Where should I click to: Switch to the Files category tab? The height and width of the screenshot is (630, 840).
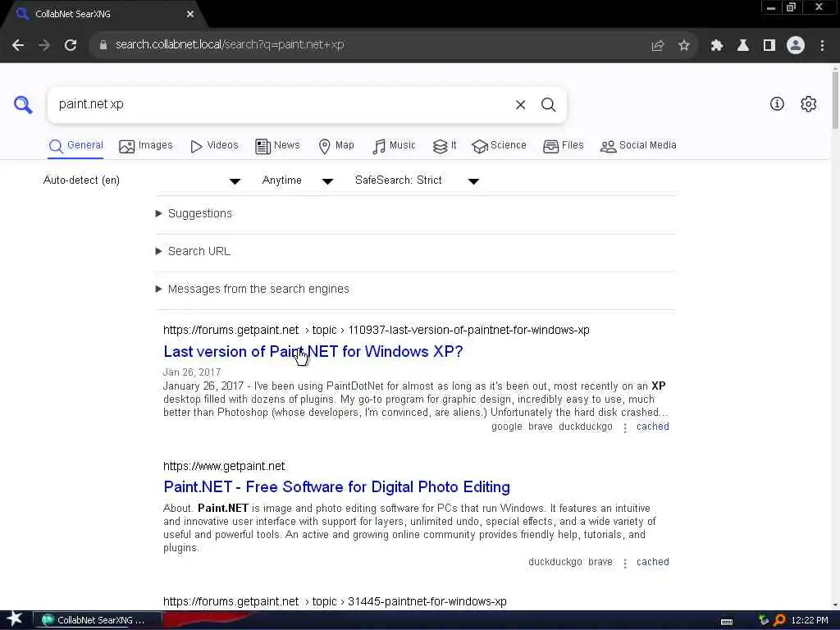pyautogui.click(x=563, y=146)
